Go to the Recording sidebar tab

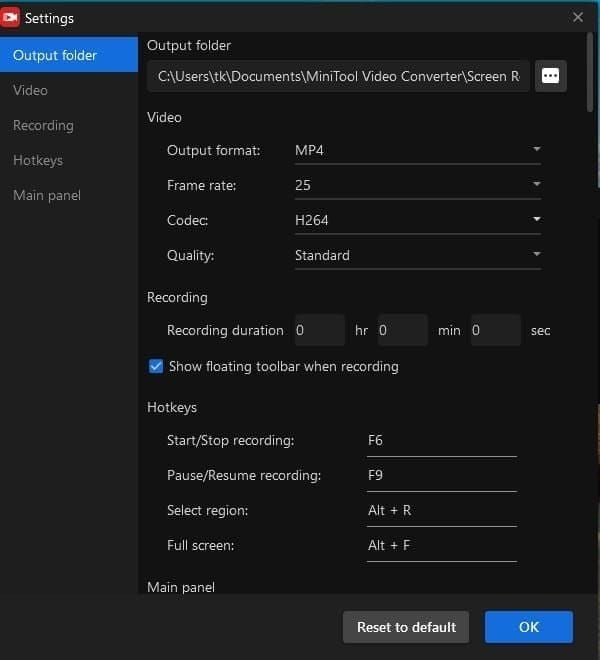[x=43, y=125]
